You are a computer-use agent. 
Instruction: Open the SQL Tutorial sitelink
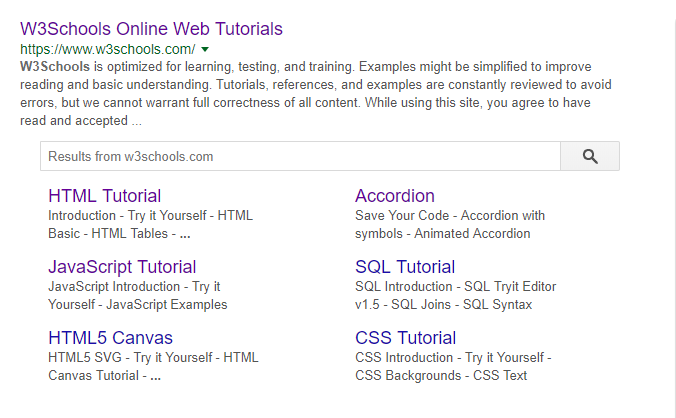point(405,267)
